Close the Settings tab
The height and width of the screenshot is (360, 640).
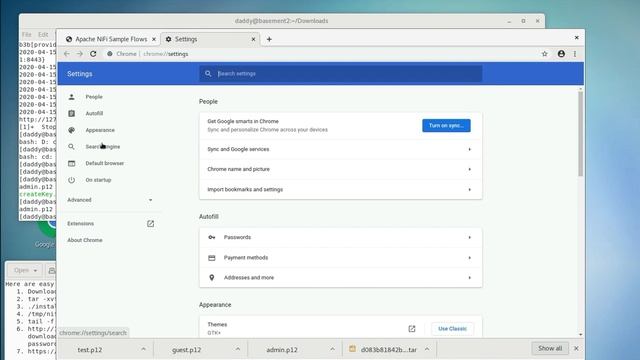[253, 39]
